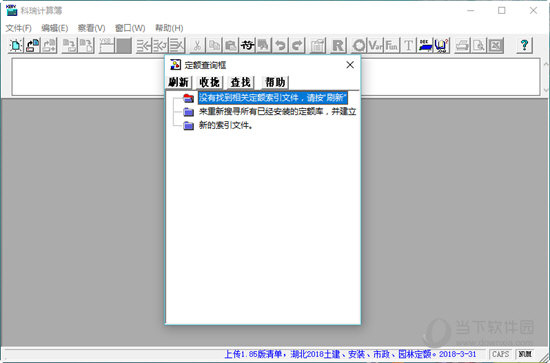The height and width of the screenshot is (363, 550).
Task: Click the 收拢 collapse button
Action: click(x=209, y=82)
